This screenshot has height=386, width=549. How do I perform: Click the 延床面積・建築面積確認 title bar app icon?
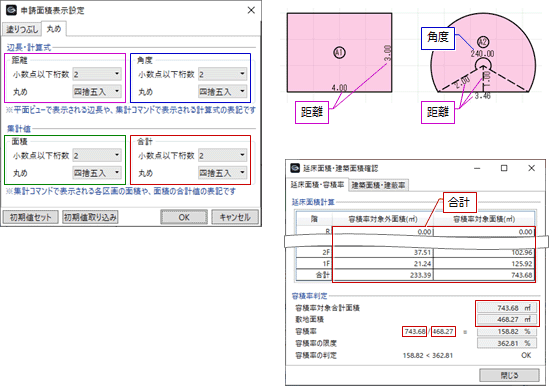pos(295,168)
